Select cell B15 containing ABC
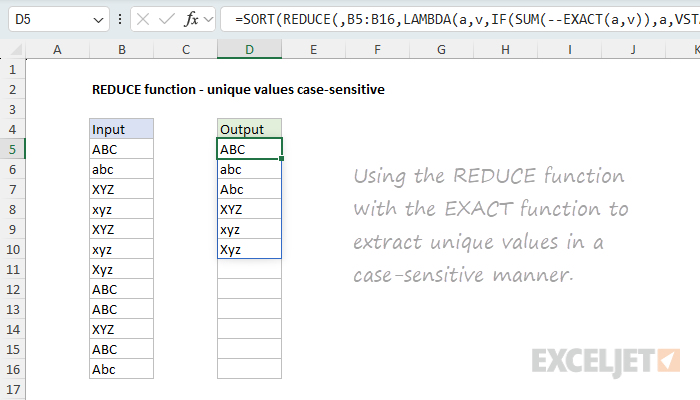Image resolution: width=700 pixels, height=400 pixels. click(x=121, y=349)
